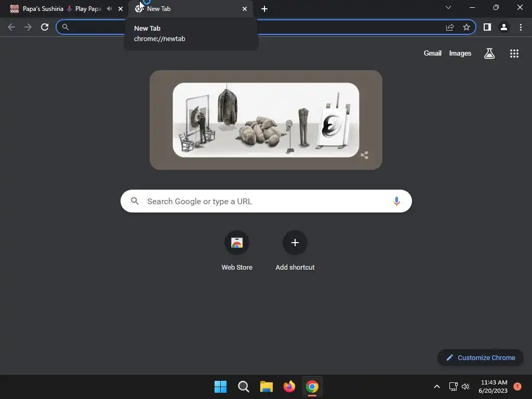Restore down the Chrome window
The width and height of the screenshot is (532, 399).
[x=496, y=7]
